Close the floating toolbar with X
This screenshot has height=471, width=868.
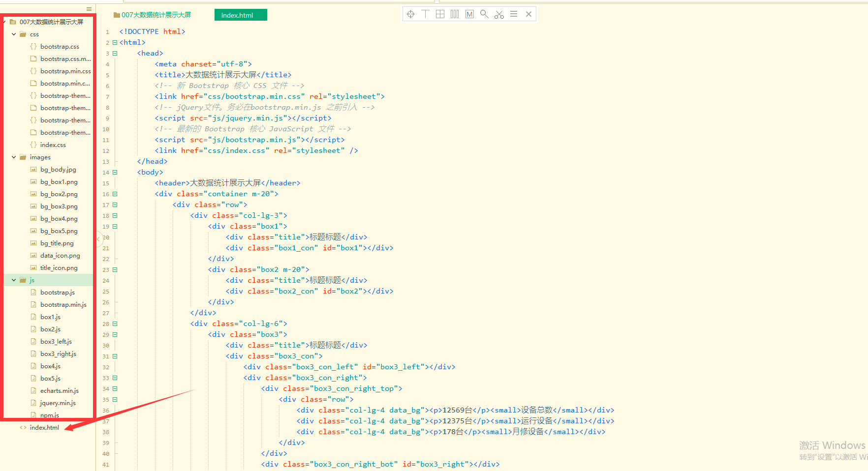tap(528, 14)
